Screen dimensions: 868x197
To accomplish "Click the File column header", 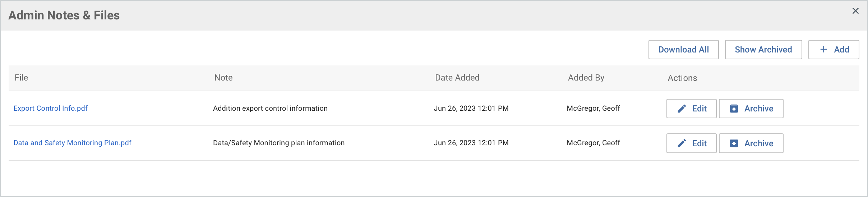I will click(x=22, y=78).
